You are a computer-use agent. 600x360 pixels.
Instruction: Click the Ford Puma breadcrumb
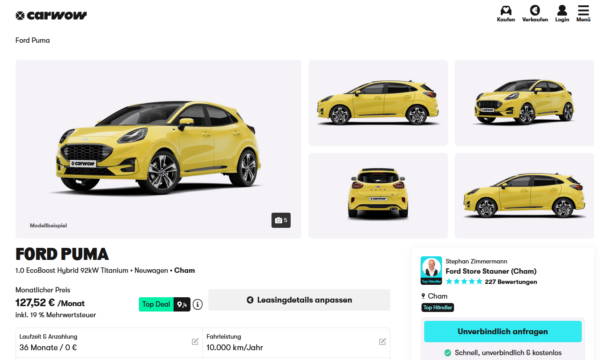33,40
